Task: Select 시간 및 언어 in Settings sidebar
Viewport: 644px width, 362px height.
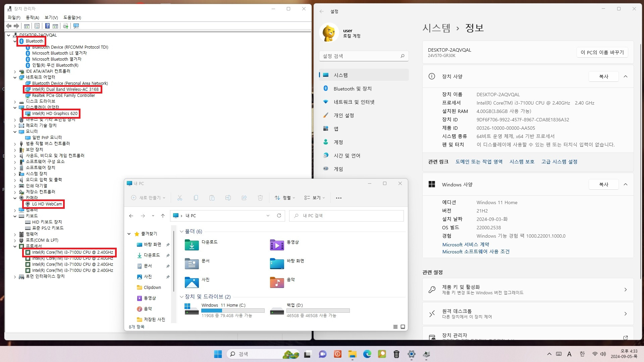Action: [x=364, y=156]
